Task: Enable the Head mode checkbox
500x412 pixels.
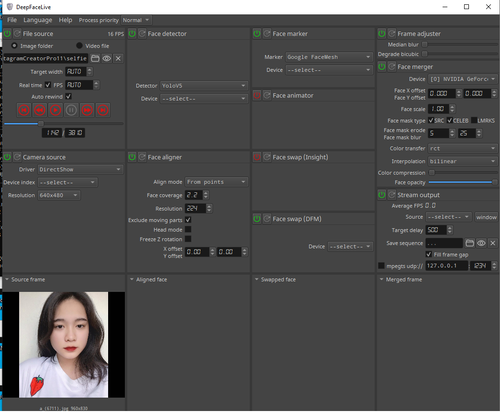Action: point(188,229)
